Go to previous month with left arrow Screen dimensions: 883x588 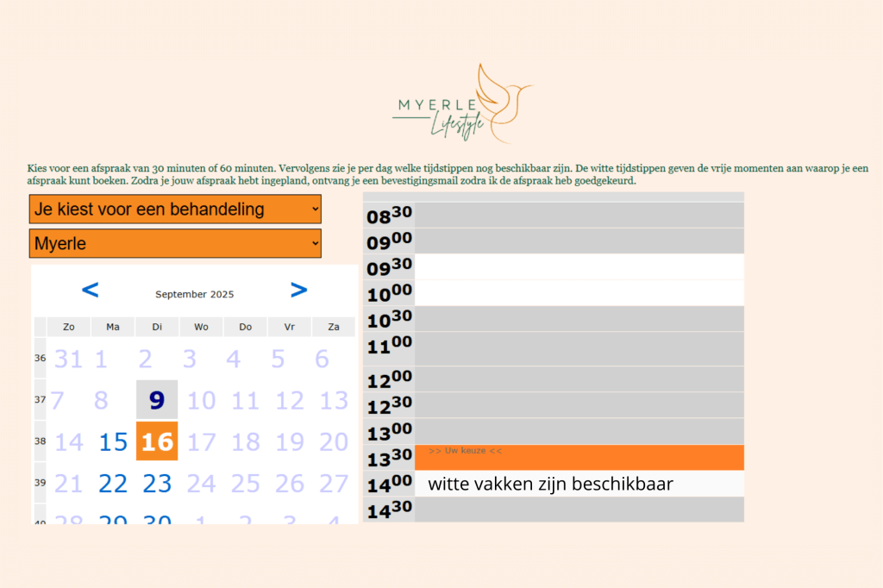(x=90, y=291)
